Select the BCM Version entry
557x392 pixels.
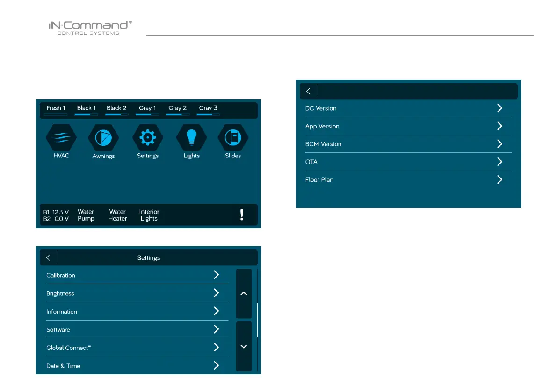coord(409,144)
